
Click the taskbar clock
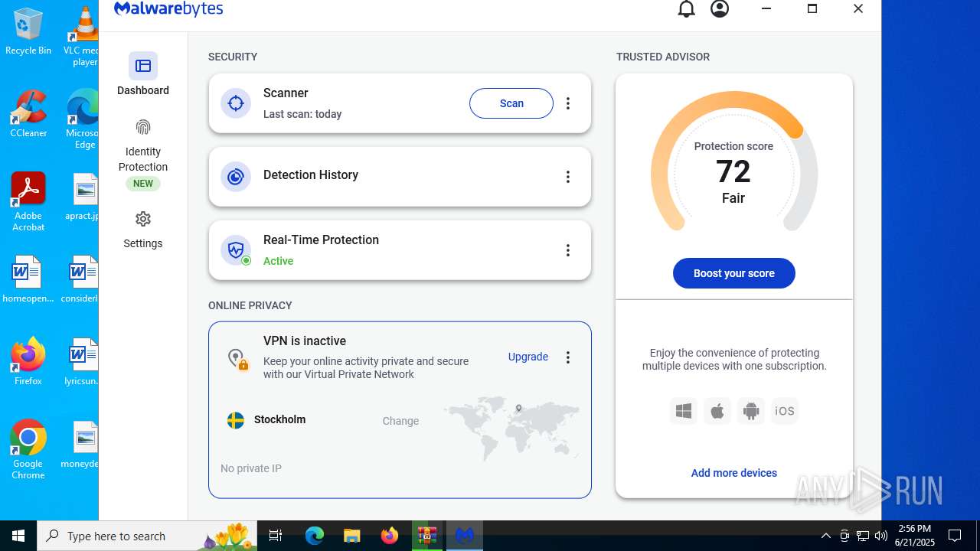pos(915,536)
